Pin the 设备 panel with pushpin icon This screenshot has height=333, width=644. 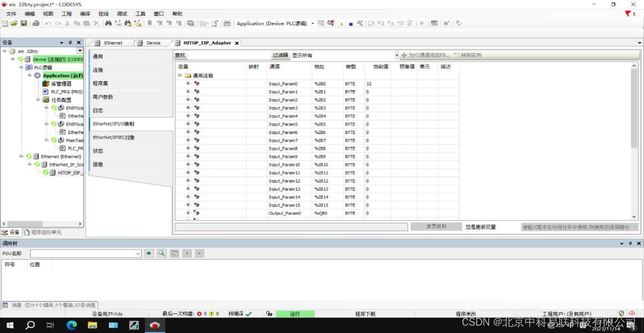[70, 43]
